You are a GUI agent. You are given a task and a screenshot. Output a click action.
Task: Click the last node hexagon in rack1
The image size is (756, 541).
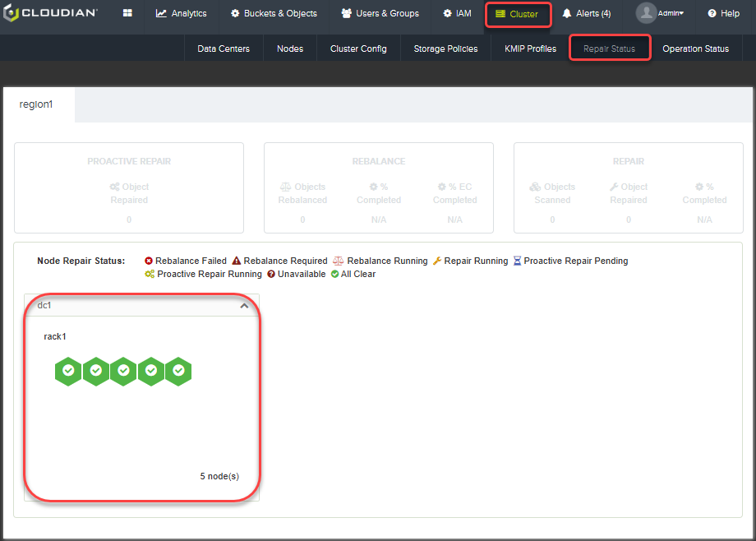coord(178,371)
